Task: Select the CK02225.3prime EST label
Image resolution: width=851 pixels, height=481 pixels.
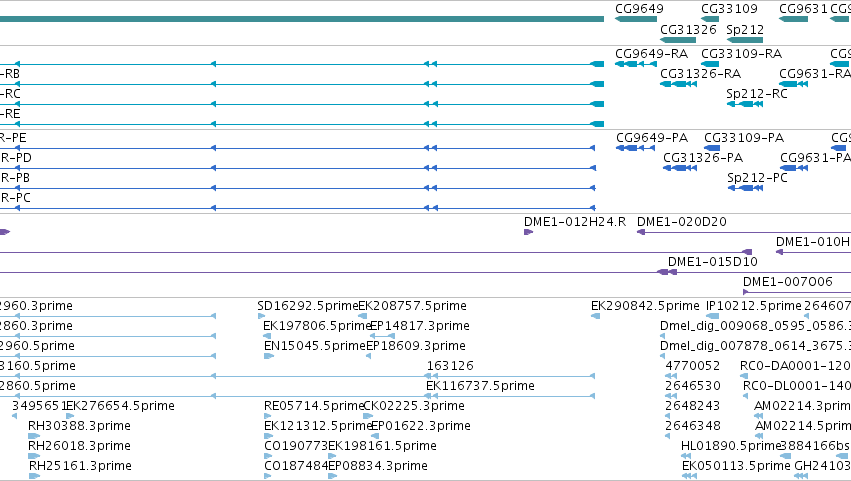Action: point(414,406)
